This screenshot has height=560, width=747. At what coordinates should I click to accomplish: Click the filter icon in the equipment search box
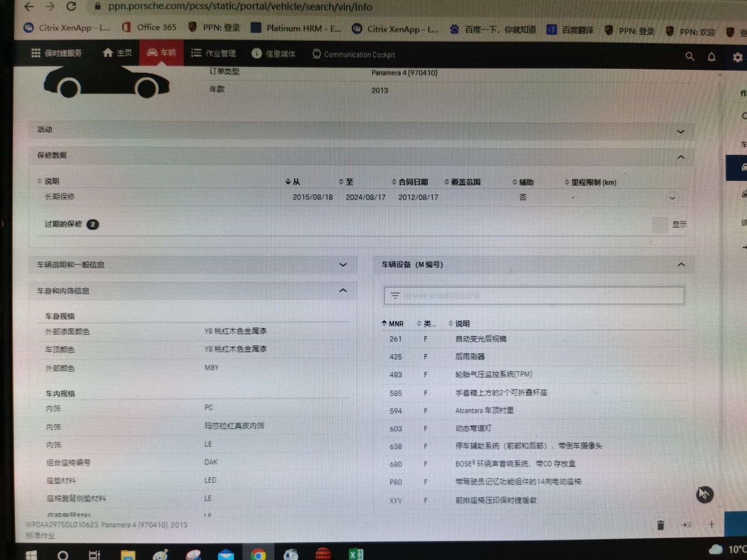(395, 296)
